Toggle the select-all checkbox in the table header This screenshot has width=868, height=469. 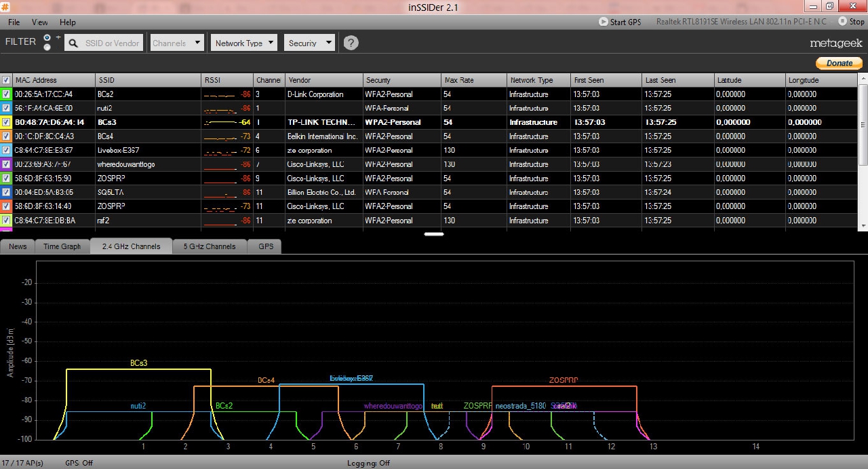tap(6, 80)
